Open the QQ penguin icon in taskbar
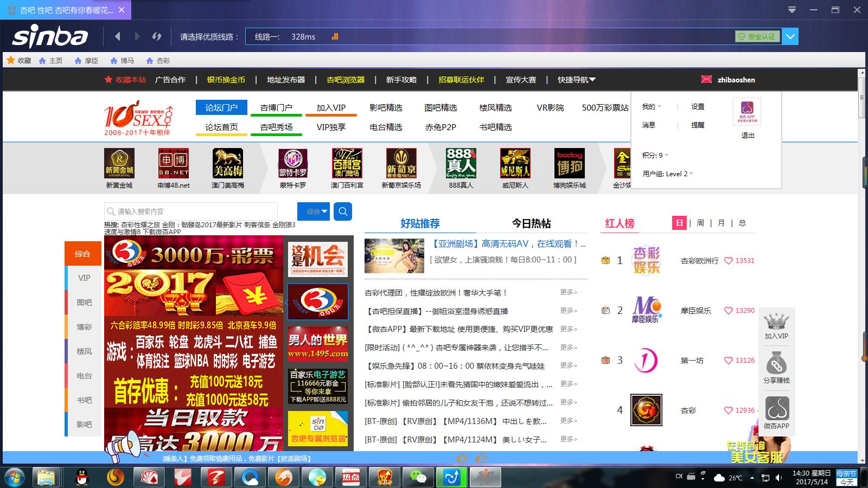The width and height of the screenshot is (868, 488). point(81,477)
